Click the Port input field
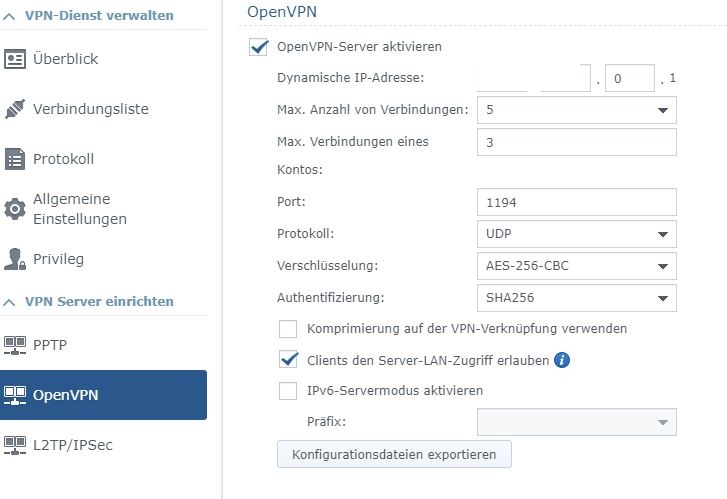 577,203
